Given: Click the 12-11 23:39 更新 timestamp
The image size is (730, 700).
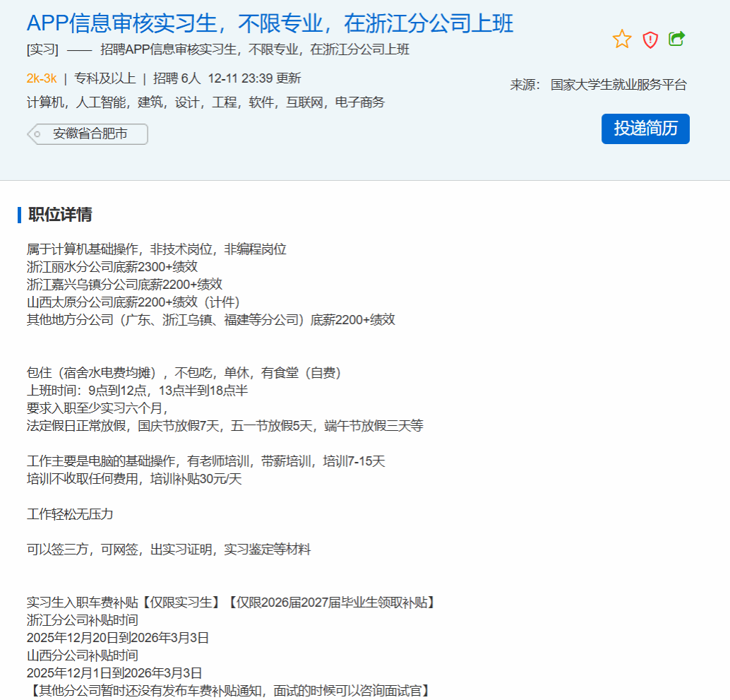Looking at the screenshot, I should [254, 78].
